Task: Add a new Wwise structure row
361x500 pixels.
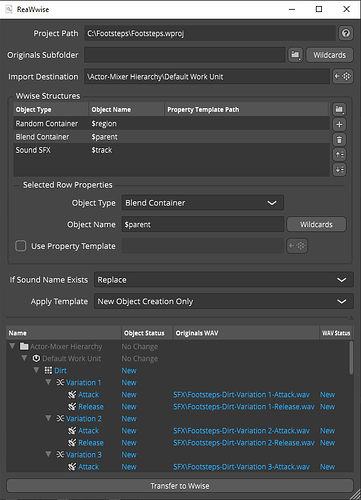Action: 339,124
